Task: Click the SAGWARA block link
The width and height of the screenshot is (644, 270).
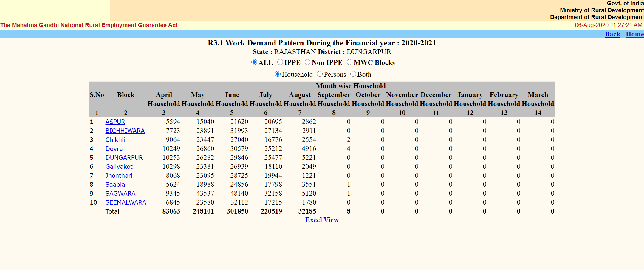Action: [x=120, y=194]
